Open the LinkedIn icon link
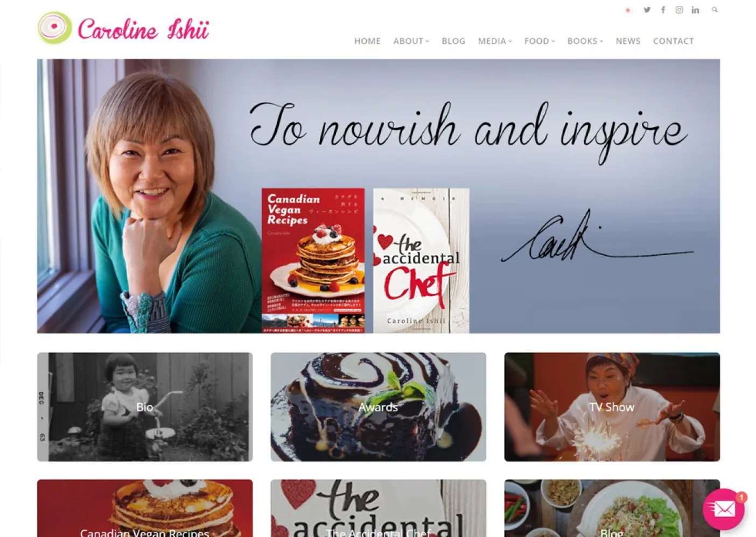756x537 pixels. [x=695, y=10]
